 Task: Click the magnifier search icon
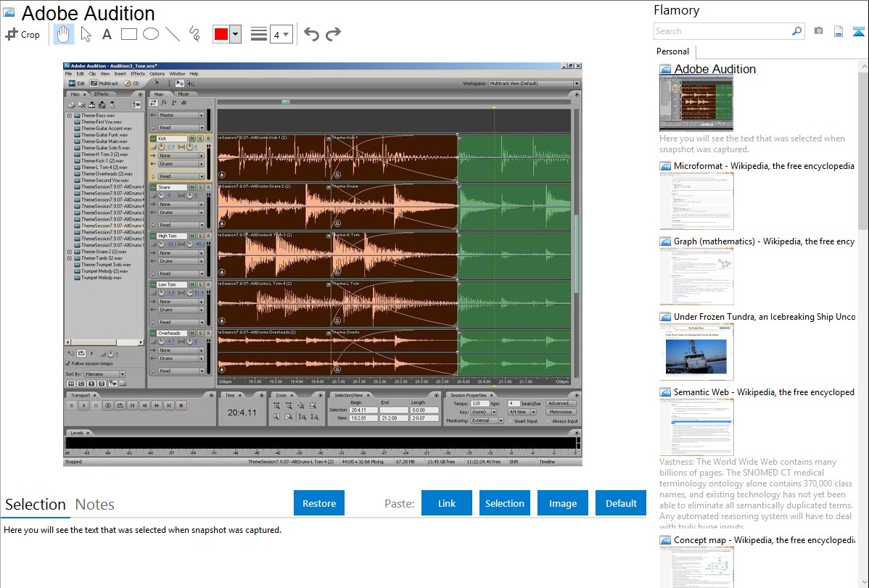[796, 31]
